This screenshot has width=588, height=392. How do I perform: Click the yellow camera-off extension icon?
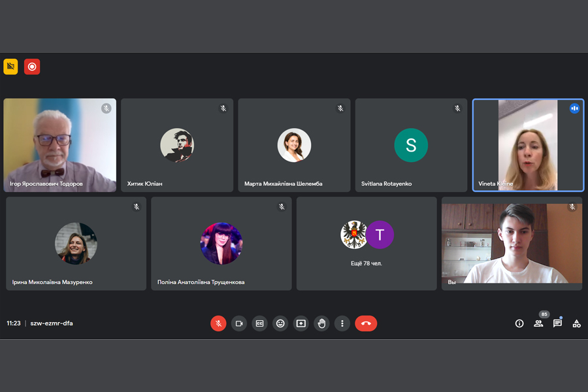coord(10,67)
